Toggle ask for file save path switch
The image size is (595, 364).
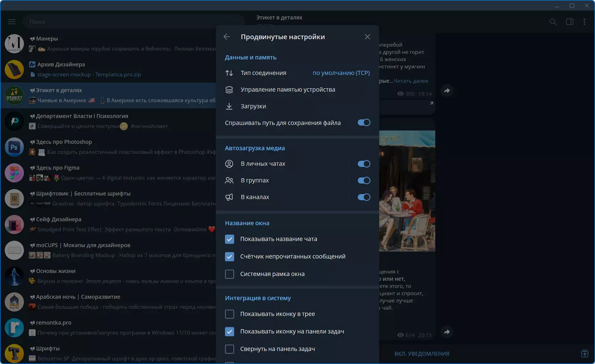point(364,123)
